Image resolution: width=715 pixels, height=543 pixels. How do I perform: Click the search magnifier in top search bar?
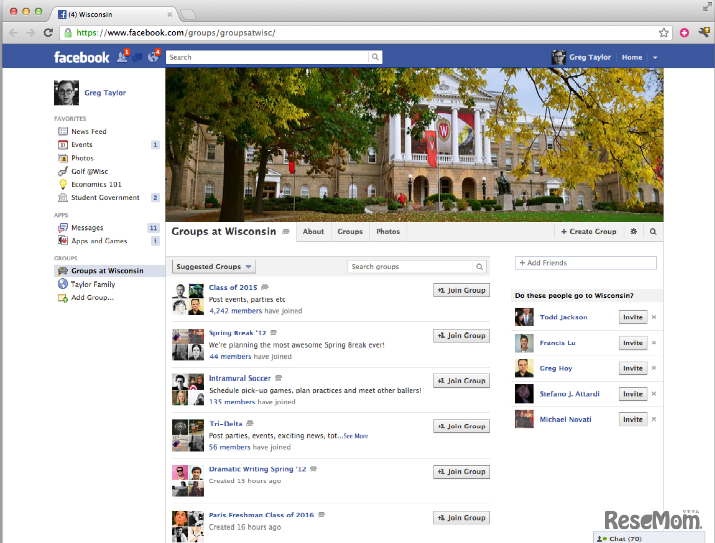[x=375, y=57]
